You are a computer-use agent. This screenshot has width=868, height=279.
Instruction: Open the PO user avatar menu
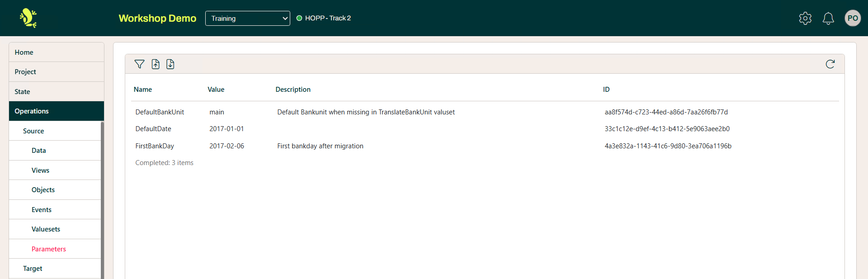click(x=853, y=18)
